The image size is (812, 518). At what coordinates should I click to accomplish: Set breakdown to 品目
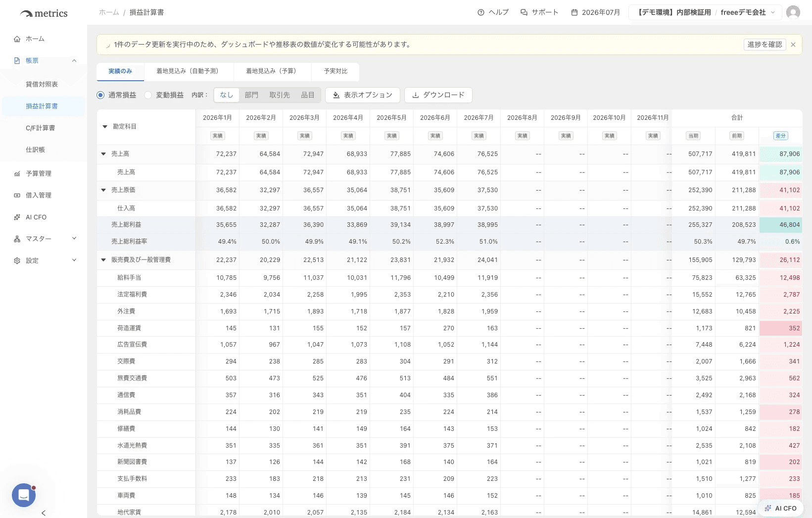308,95
